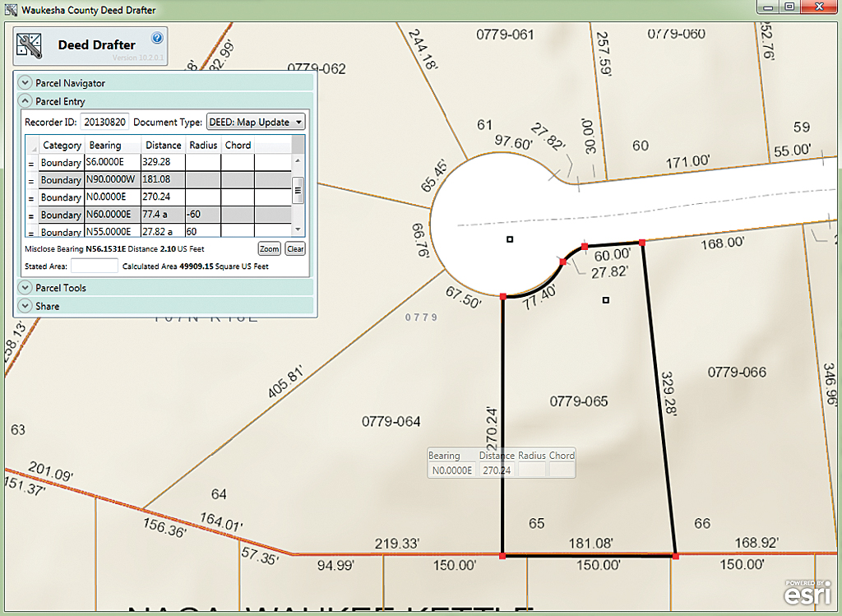
Task: Select the 77.4 a distance cell
Action: pyautogui.click(x=164, y=215)
